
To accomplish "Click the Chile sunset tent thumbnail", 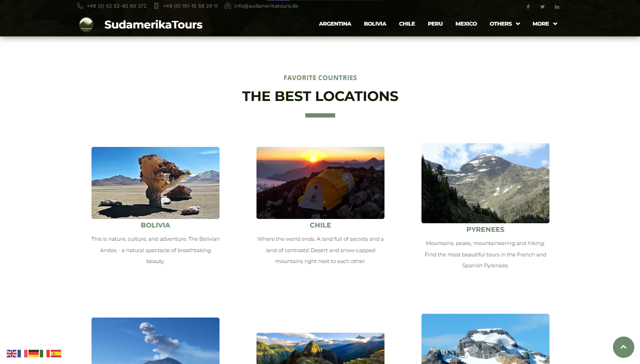I will 320,183.
